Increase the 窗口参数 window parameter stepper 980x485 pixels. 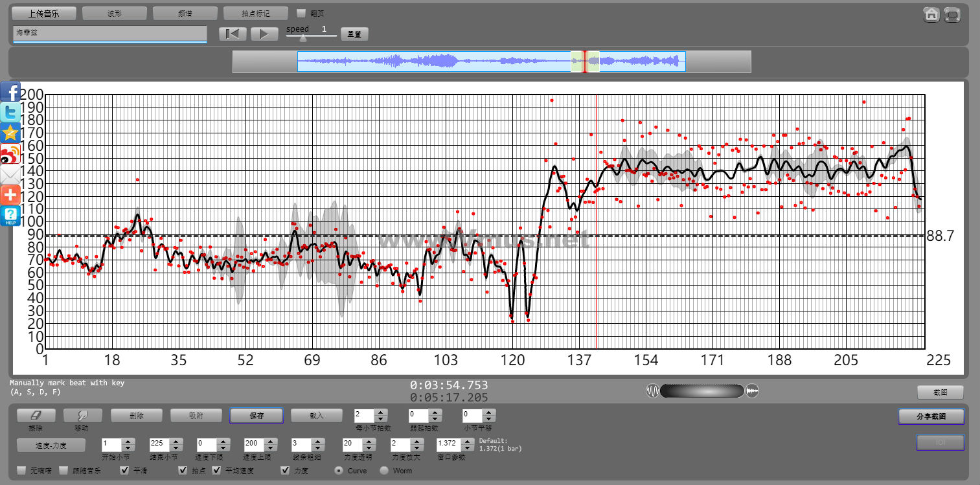point(467,441)
